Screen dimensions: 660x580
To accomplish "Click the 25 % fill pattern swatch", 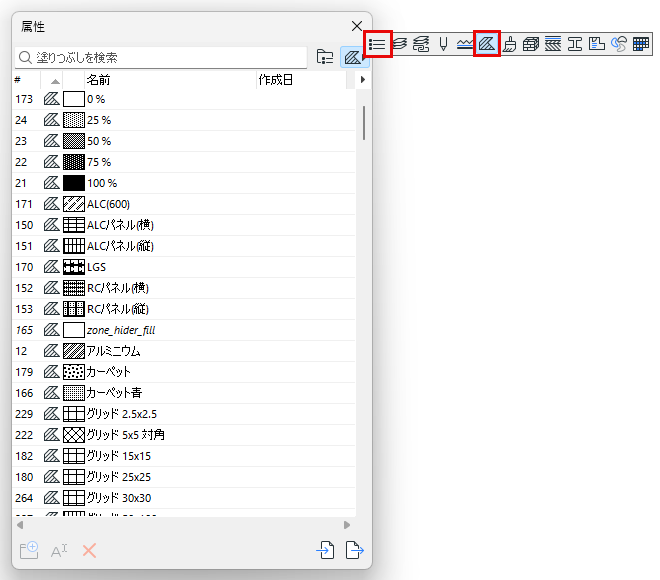I will [74, 120].
